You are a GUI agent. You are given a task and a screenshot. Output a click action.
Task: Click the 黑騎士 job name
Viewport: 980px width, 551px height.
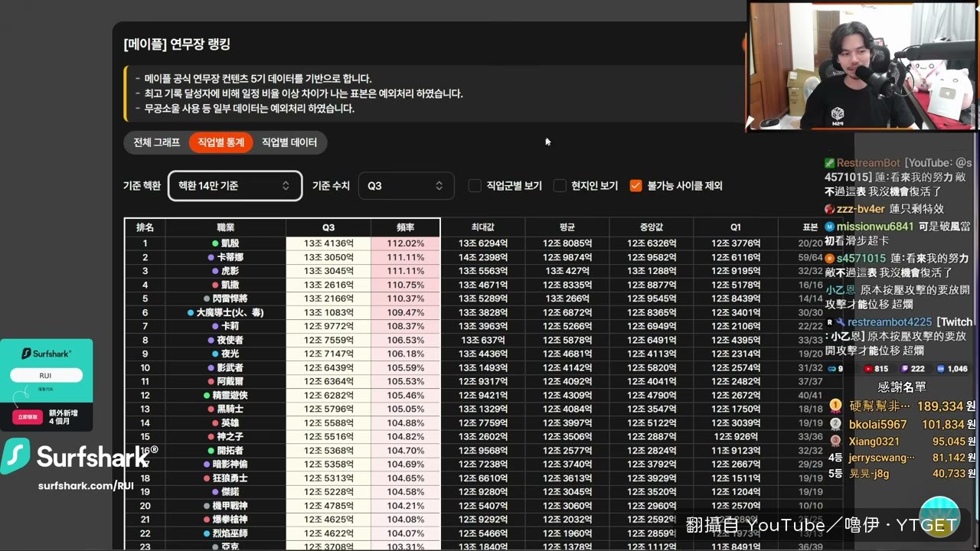(x=230, y=409)
